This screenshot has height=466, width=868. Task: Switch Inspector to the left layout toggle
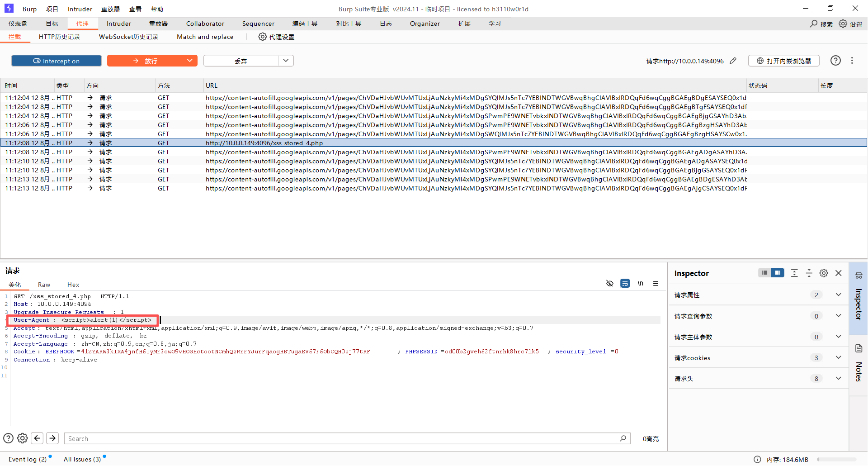click(x=764, y=273)
